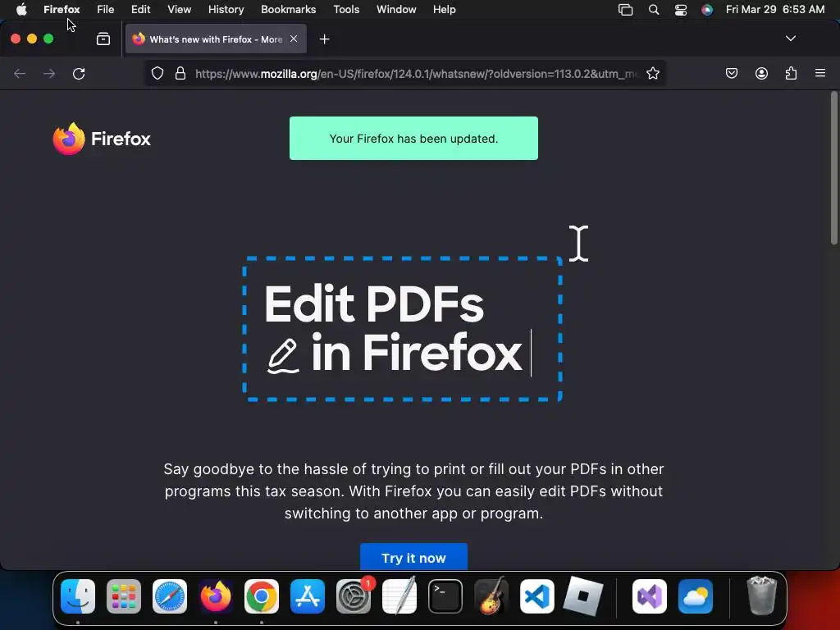This screenshot has height=630, width=840.
Task: Open a new tab with plus button
Action: (324, 39)
